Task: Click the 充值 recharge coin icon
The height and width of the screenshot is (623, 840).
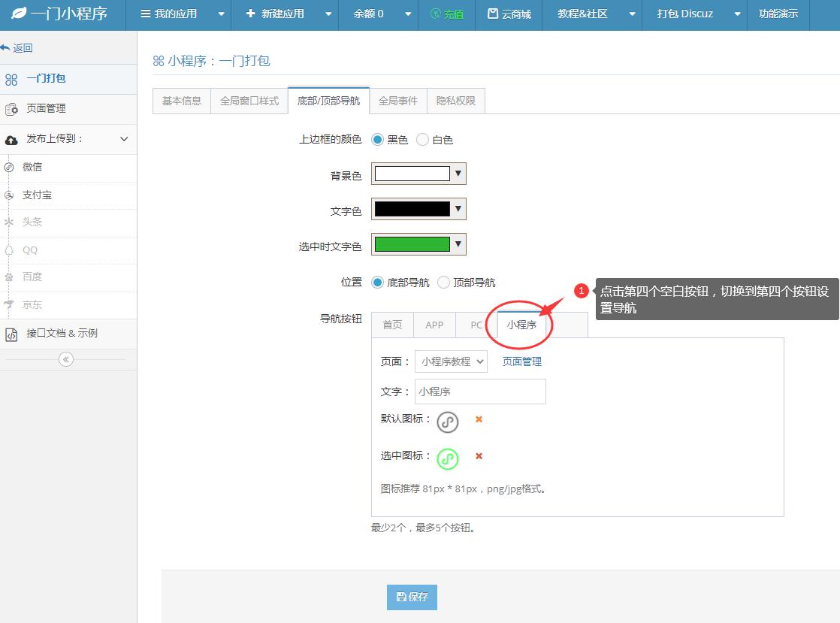Action: pos(436,14)
